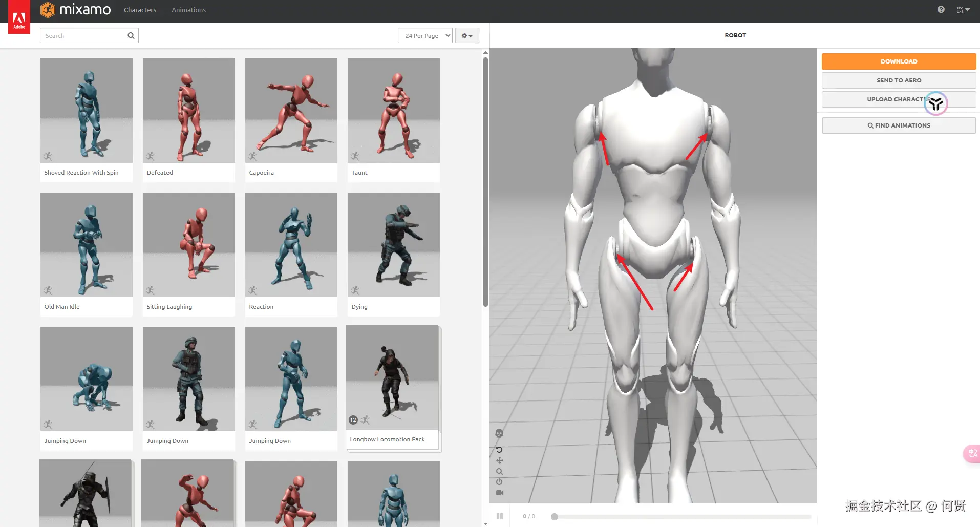Select the Taunt animation thumbnail

tap(394, 111)
